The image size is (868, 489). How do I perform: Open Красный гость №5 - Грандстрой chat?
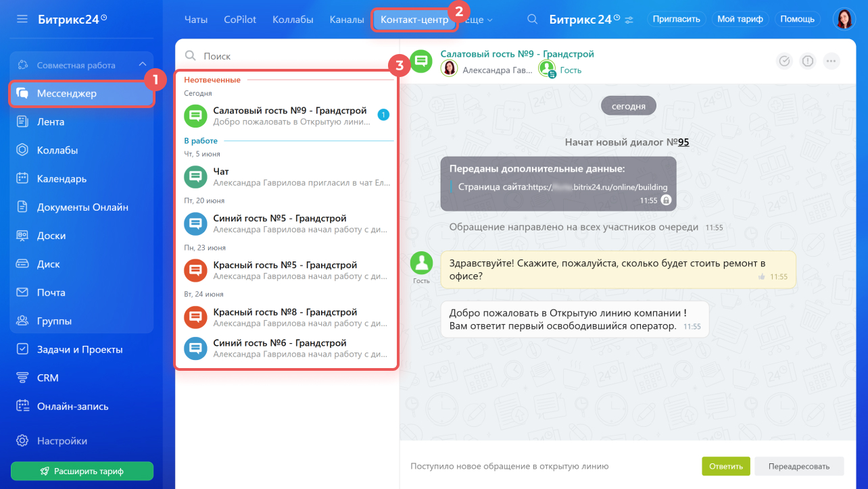click(x=287, y=270)
